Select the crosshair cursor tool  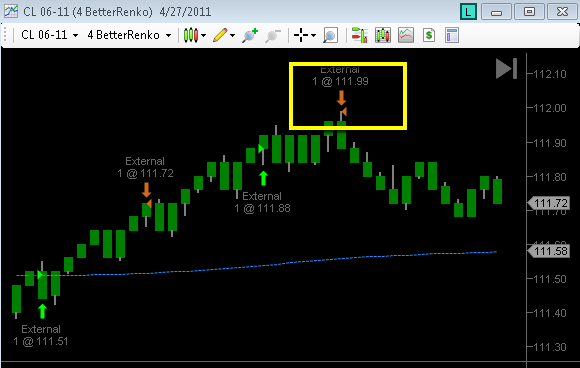coord(301,35)
